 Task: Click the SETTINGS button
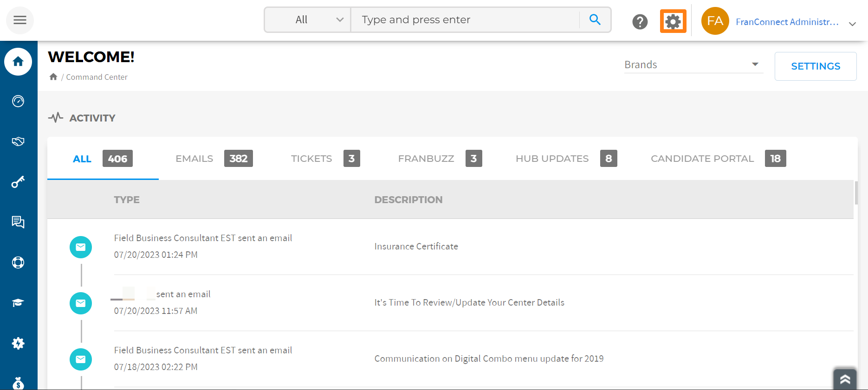815,66
